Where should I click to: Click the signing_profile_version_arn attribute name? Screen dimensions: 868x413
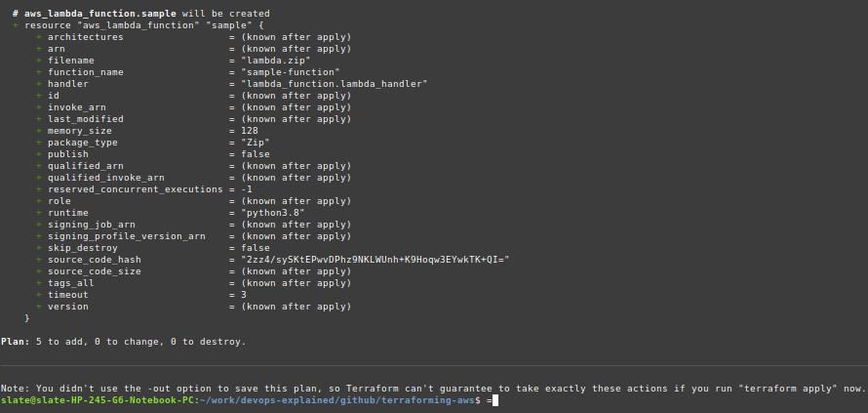[127, 236]
